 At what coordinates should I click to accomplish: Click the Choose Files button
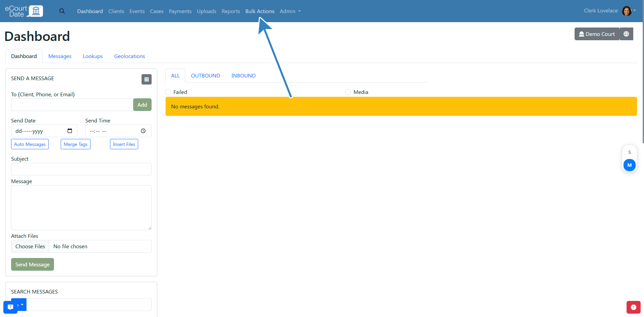(30, 246)
